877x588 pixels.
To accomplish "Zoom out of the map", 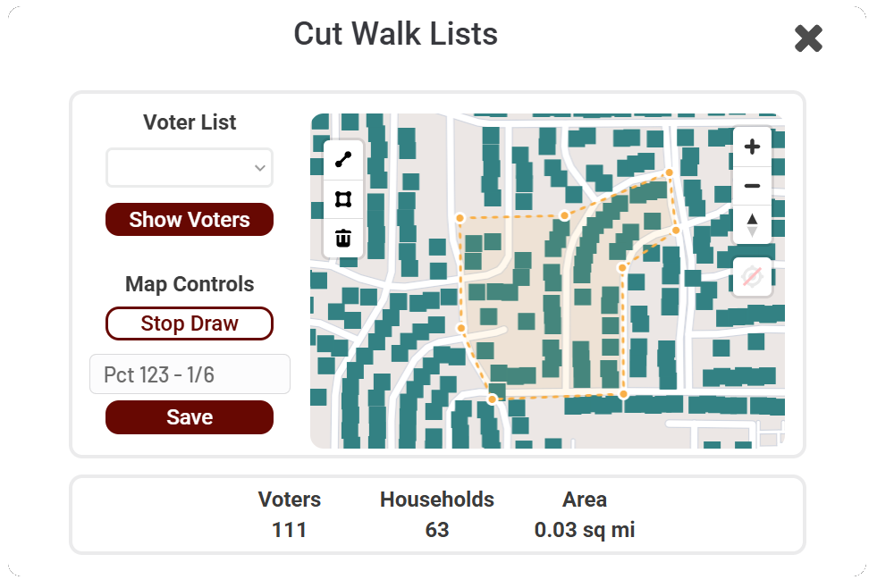I will tap(752, 186).
